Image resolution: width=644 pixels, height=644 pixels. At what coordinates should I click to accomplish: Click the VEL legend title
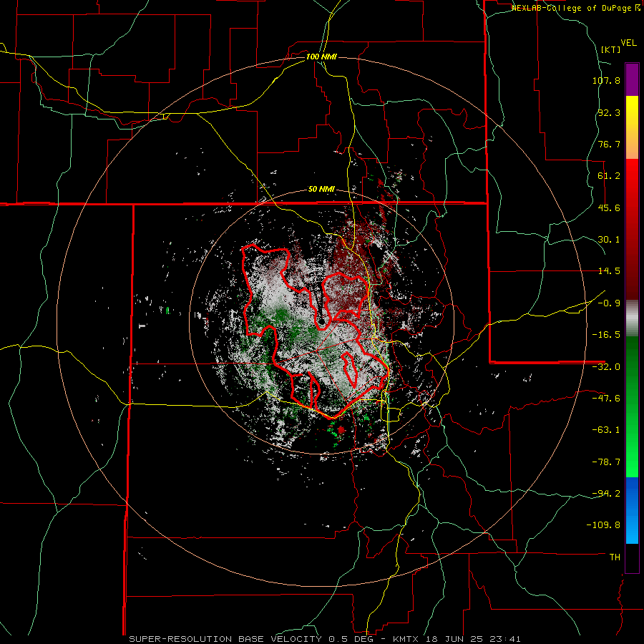point(628,43)
